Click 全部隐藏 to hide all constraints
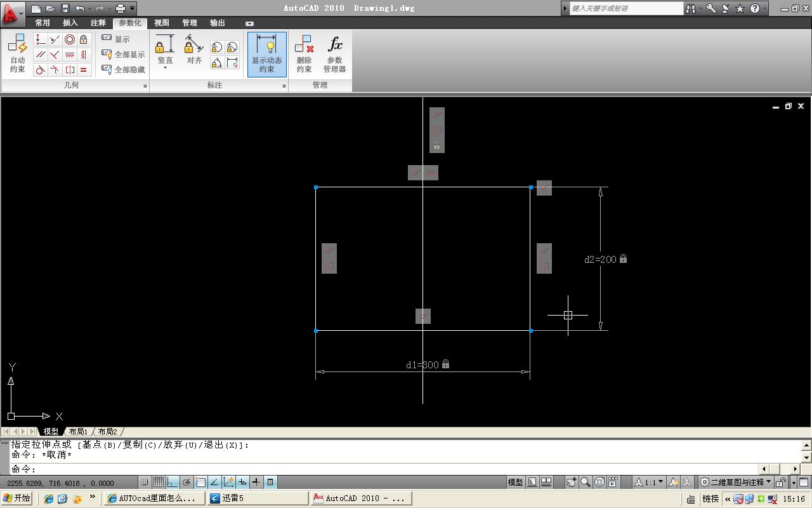The width and height of the screenshot is (812, 508). [124, 70]
